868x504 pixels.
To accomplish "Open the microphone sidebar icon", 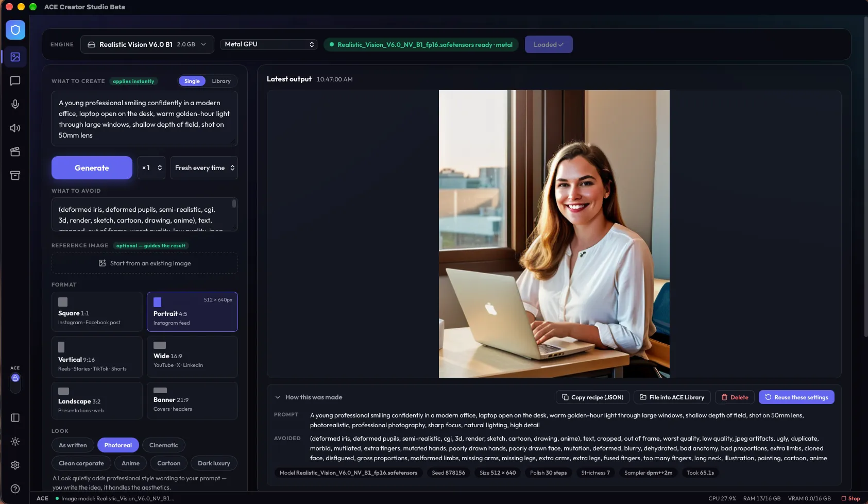I will point(15,104).
